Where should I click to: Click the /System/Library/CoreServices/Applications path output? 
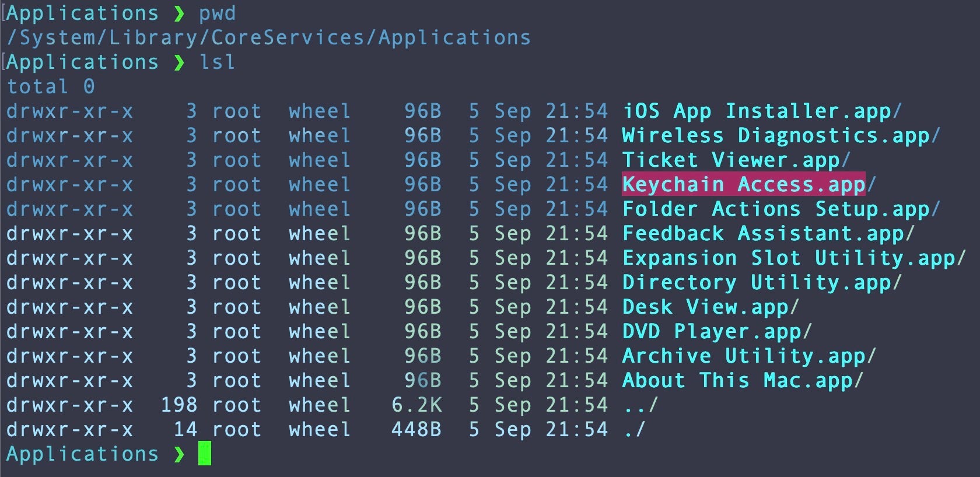coord(268,38)
